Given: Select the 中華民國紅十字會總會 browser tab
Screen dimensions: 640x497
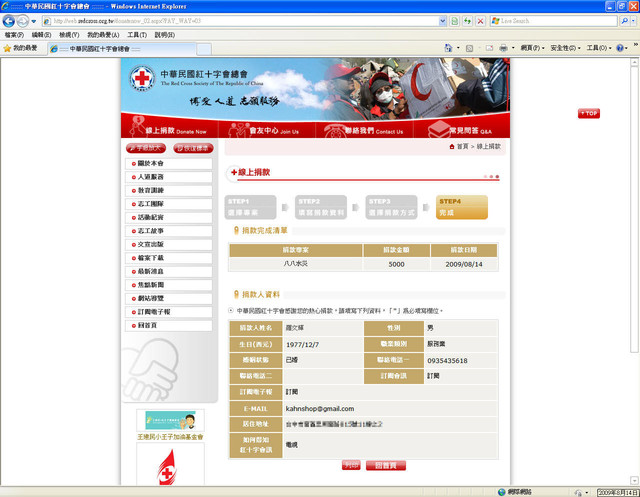Looking at the screenshot, I should pos(121,49).
